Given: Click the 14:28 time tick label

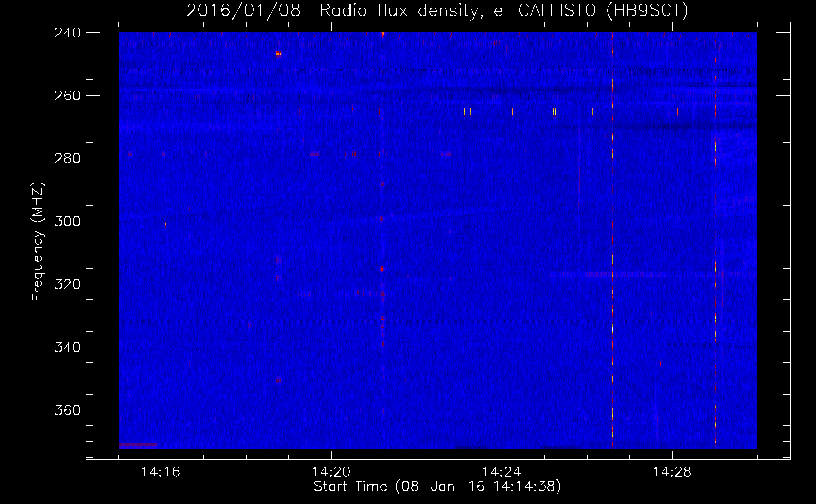Looking at the screenshot, I should [672, 472].
